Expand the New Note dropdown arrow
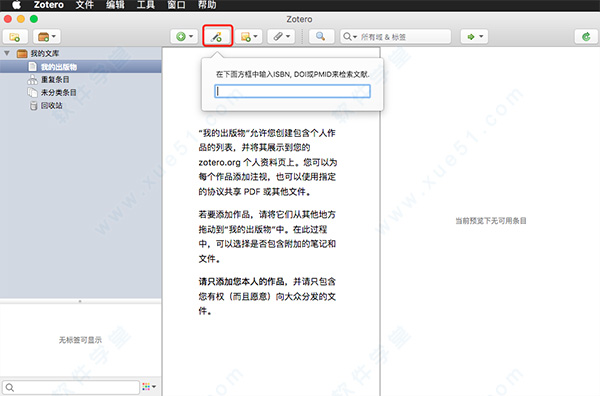This screenshot has width=600, height=396. coord(255,37)
